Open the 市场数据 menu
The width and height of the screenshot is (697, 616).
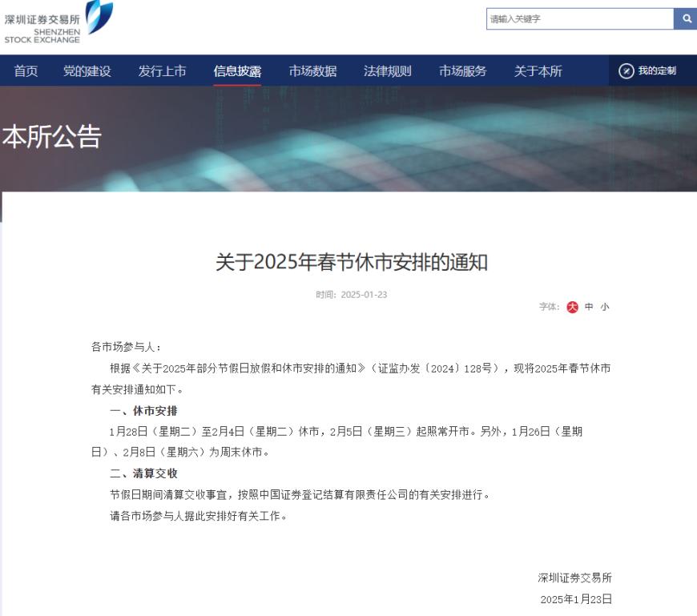(x=312, y=70)
